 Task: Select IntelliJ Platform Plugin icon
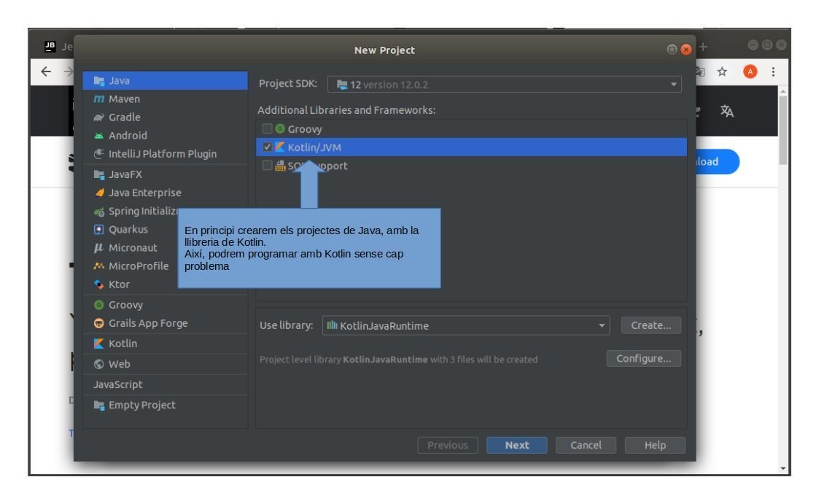click(x=98, y=154)
